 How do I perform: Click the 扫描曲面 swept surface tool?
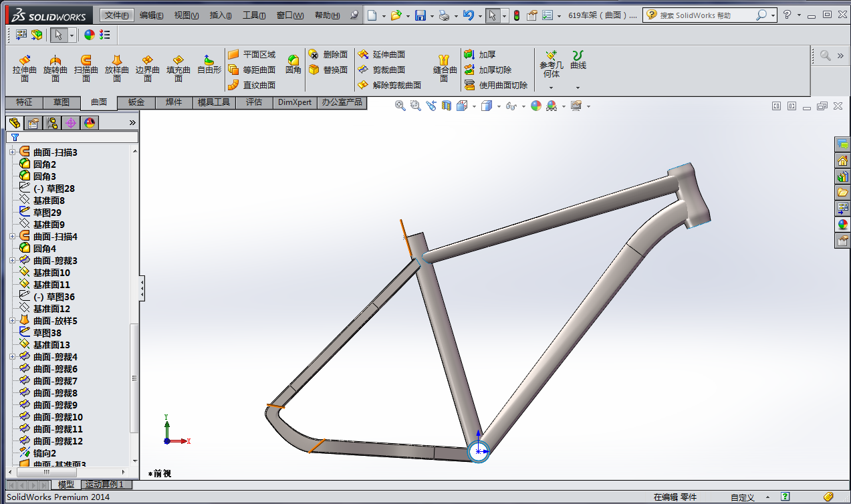click(x=86, y=68)
